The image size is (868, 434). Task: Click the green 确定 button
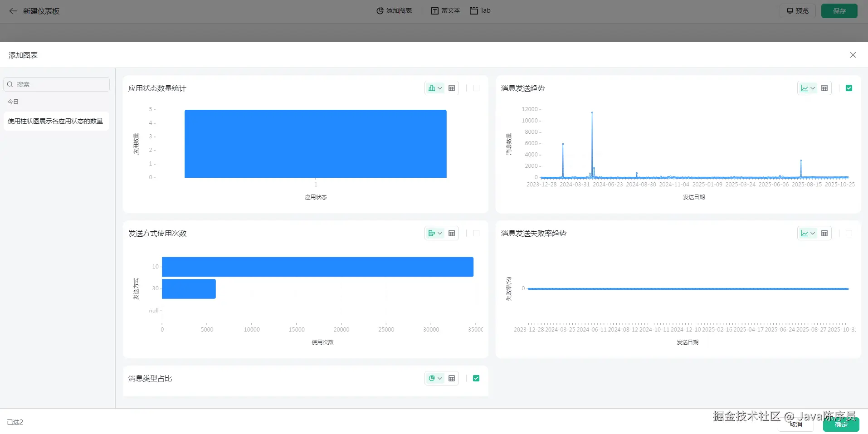click(x=841, y=424)
